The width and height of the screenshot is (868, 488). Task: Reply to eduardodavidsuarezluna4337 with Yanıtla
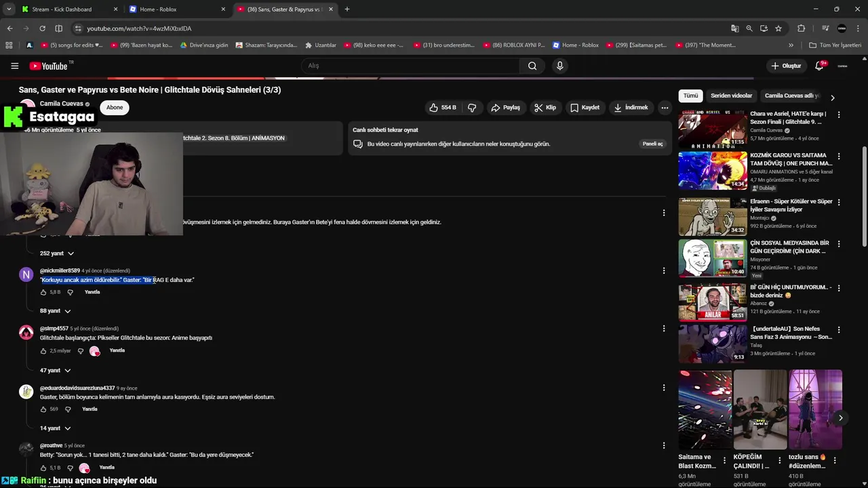coord(90,409)
